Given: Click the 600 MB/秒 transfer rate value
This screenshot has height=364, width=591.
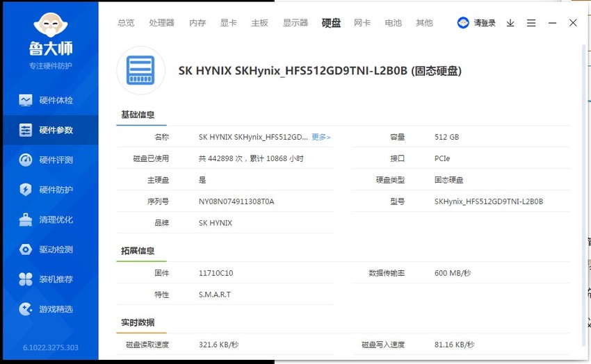Looking at the screenshot, I should coord(453,273).
